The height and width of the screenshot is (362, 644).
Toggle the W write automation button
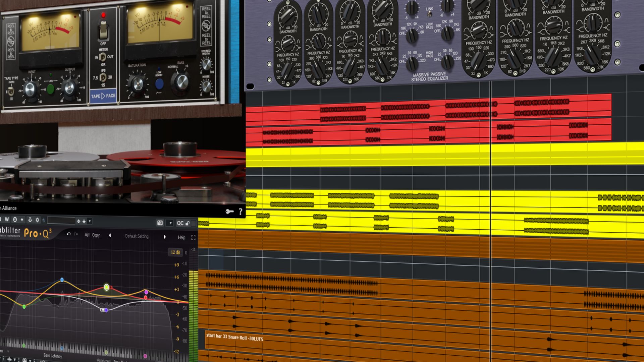point(7,220)
